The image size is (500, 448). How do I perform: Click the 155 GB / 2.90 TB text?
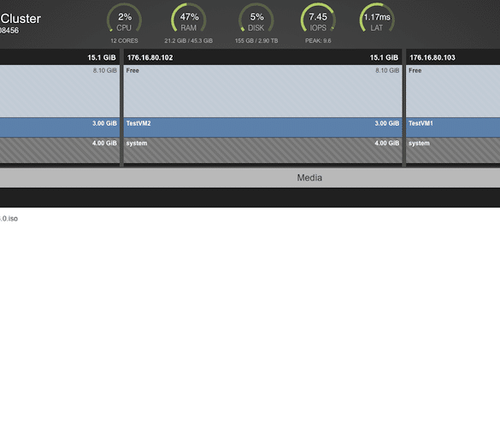coord(256,41)
